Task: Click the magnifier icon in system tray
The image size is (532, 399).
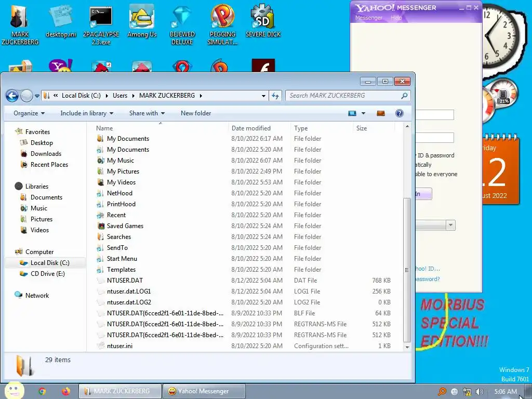Action: coord(442,392)
